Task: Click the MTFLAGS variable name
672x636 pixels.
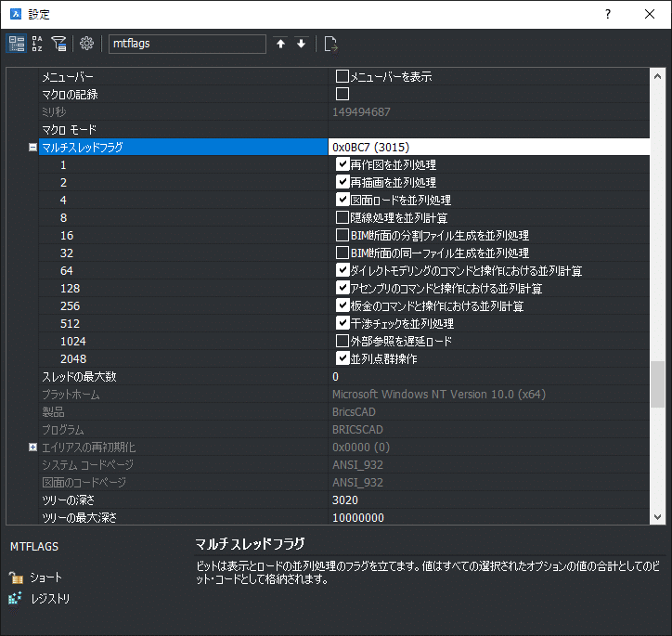Action: coord(34,547)
